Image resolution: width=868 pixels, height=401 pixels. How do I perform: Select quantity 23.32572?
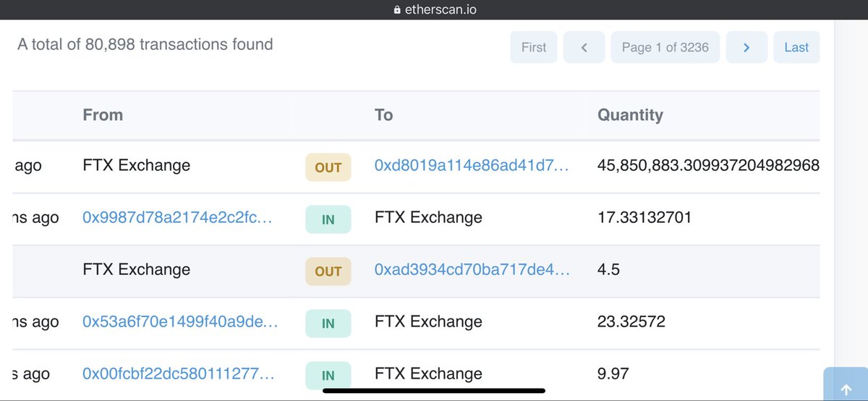tap(631, 322)
